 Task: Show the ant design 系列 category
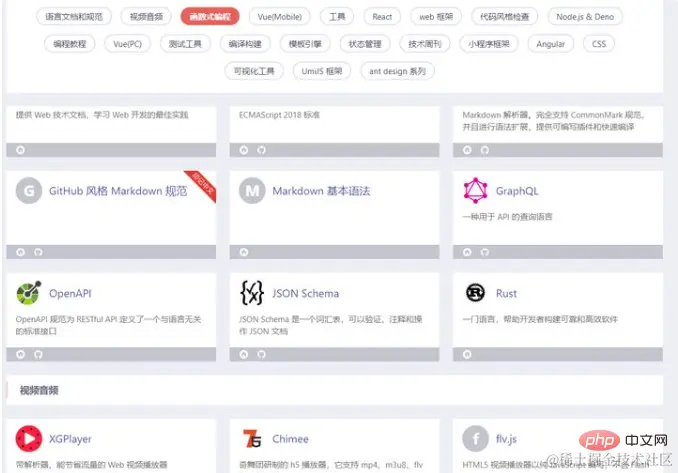click(x=397, y=71)
